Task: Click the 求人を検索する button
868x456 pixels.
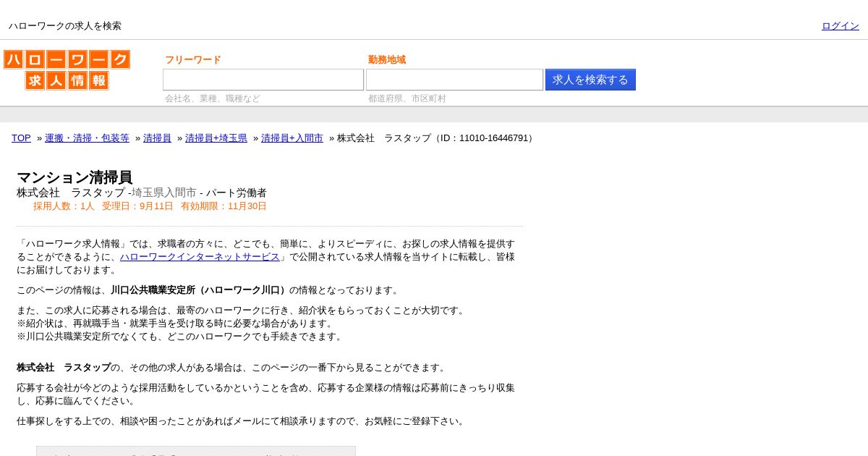Action: [x=590, y=80]
